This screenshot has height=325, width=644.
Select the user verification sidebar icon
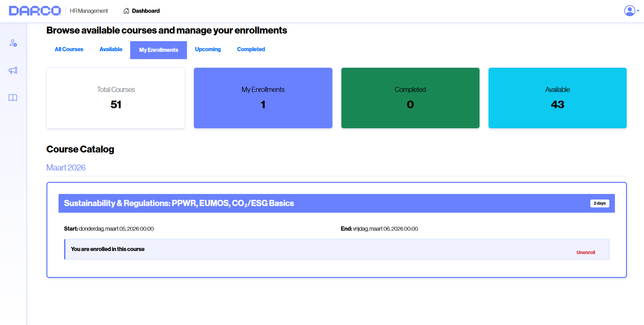coord(13,43)
